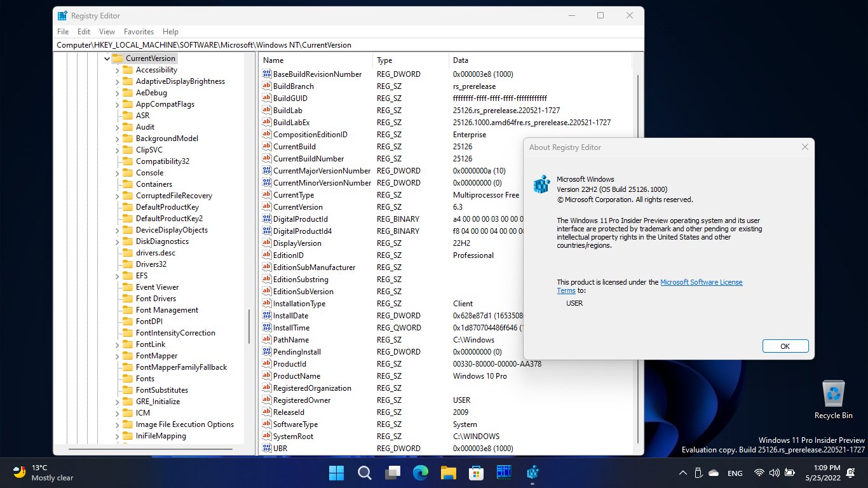The image size is (868, 488).
Task: Select the drivers.desc key
Action: [x=155, y=253]
